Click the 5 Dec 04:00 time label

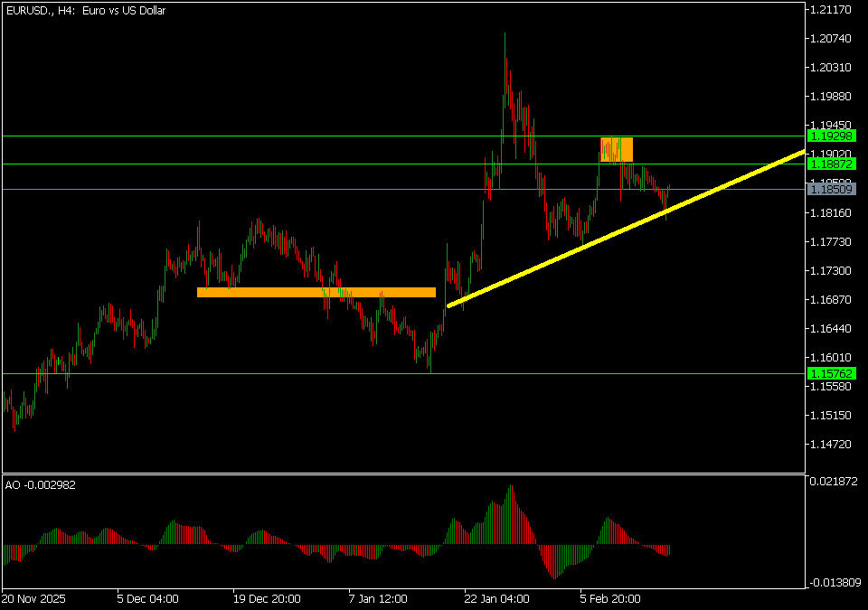(147, 598)
